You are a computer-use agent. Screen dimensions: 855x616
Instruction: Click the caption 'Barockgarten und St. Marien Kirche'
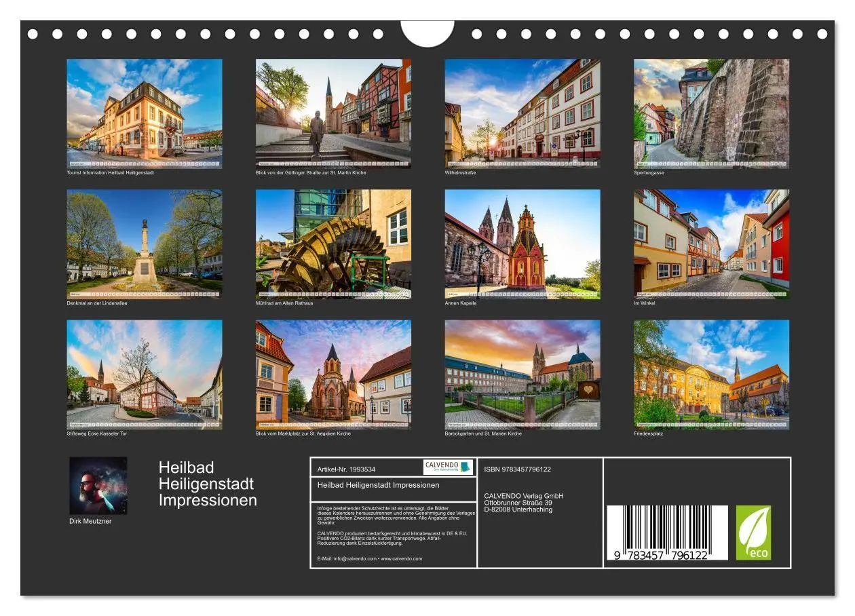[483, 434]
